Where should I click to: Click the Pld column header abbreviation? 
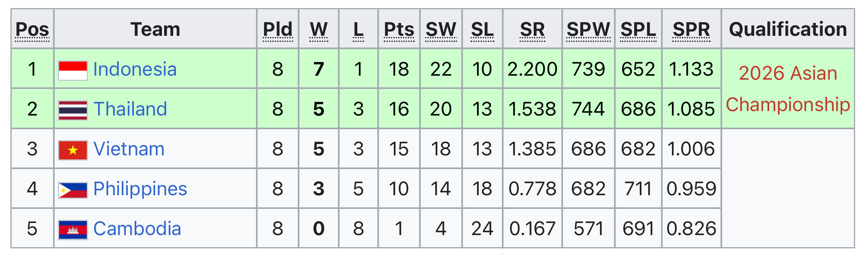(278, 30)
